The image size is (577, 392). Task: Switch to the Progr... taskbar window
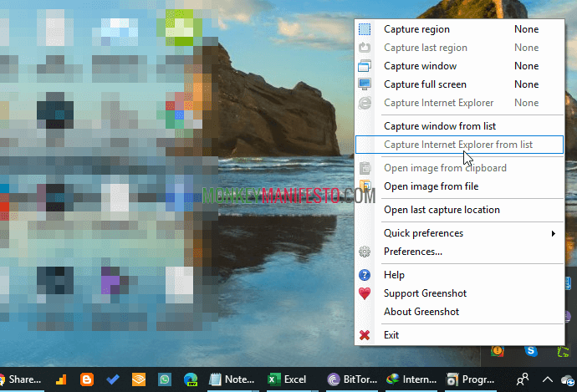471,379
